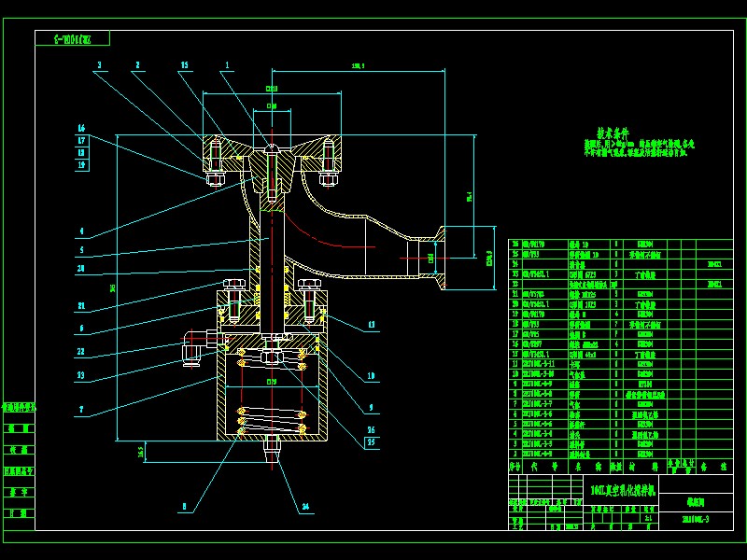Click the 气缸垫 entry for item 10
The image size is (747, 560).
click(x=581, y=372)
